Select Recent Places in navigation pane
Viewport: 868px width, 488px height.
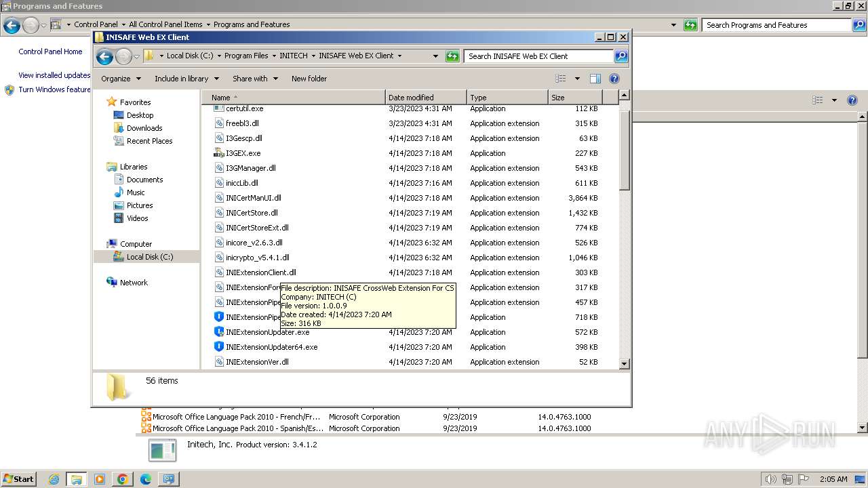[149, 141]
